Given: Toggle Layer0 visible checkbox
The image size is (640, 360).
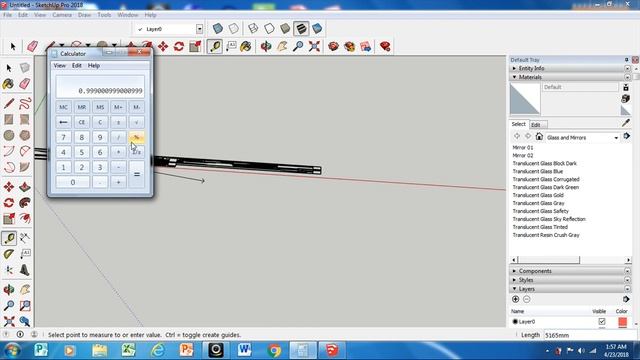Looking at the screenshot, I should coord(602,322).
